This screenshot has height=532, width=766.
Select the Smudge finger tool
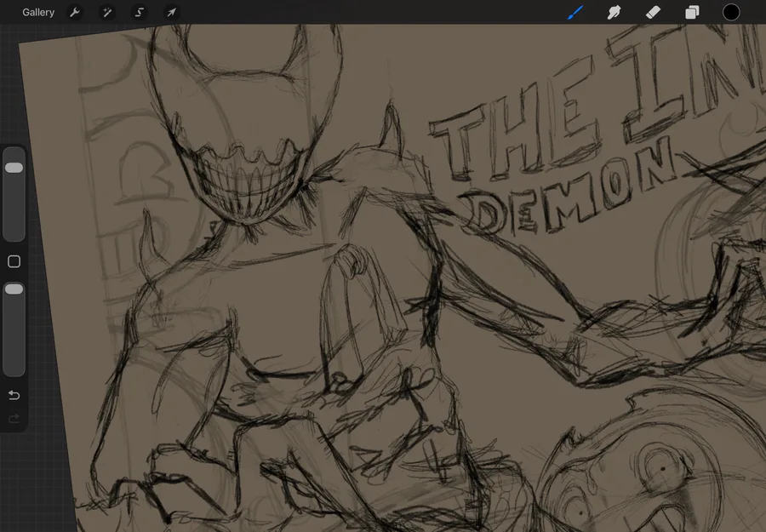click(x=614, y=12)
